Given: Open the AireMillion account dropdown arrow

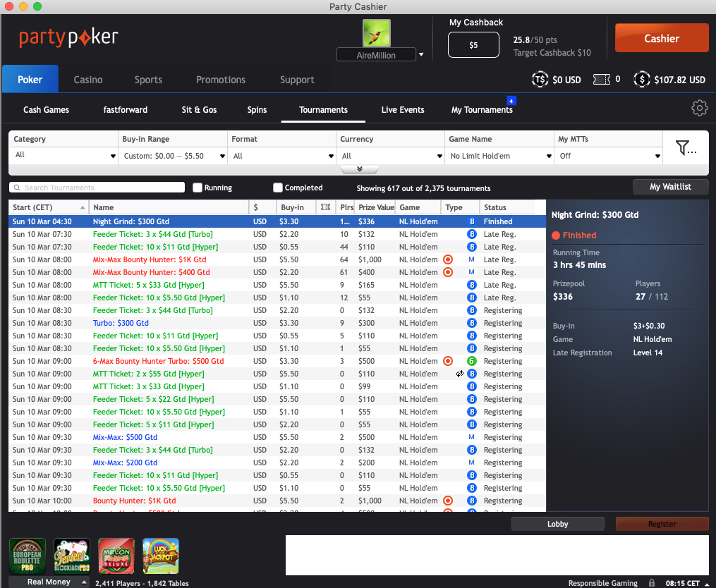Looking at the screenshot, I should point(421,54).
